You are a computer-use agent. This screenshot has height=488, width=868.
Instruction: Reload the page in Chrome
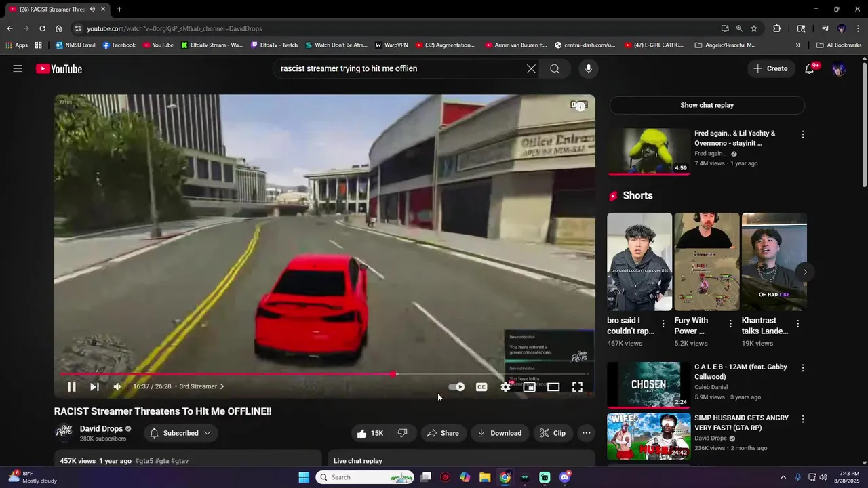click(42, 28)
